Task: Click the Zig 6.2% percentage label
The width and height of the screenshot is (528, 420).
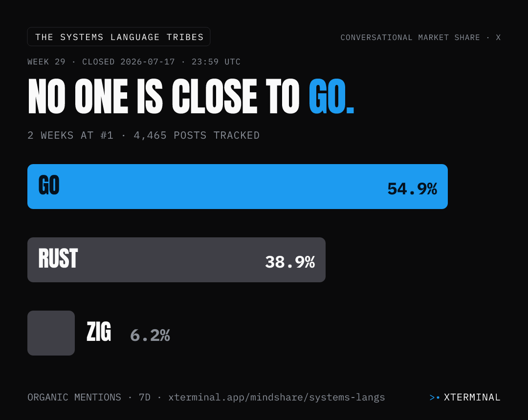Action: pyautogui.click(x=150, y=335)
